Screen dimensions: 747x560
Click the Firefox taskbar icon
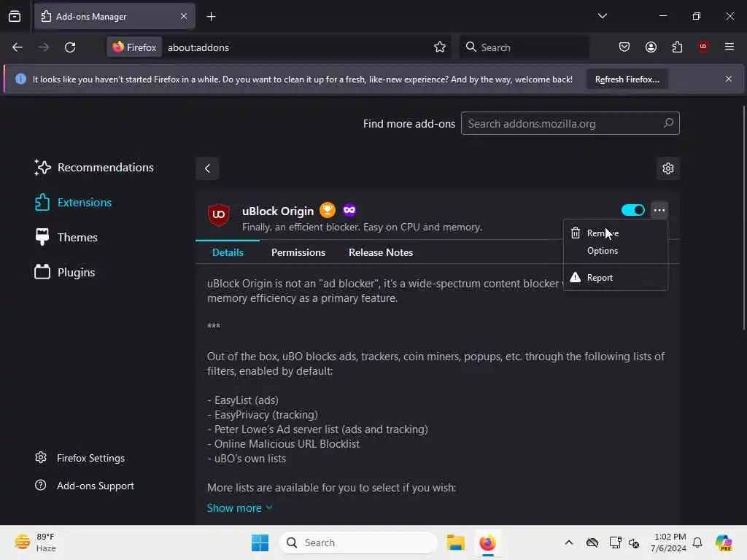tap(488, 542)
